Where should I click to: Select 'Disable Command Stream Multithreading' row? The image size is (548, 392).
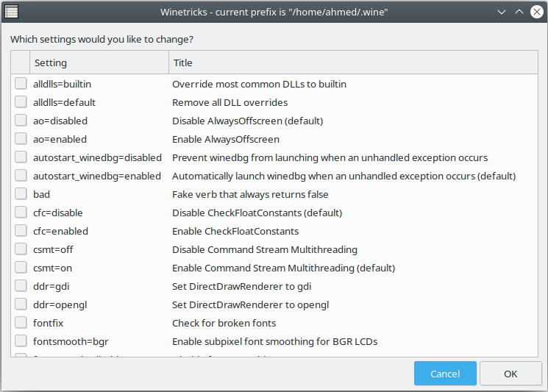[265, 250]
